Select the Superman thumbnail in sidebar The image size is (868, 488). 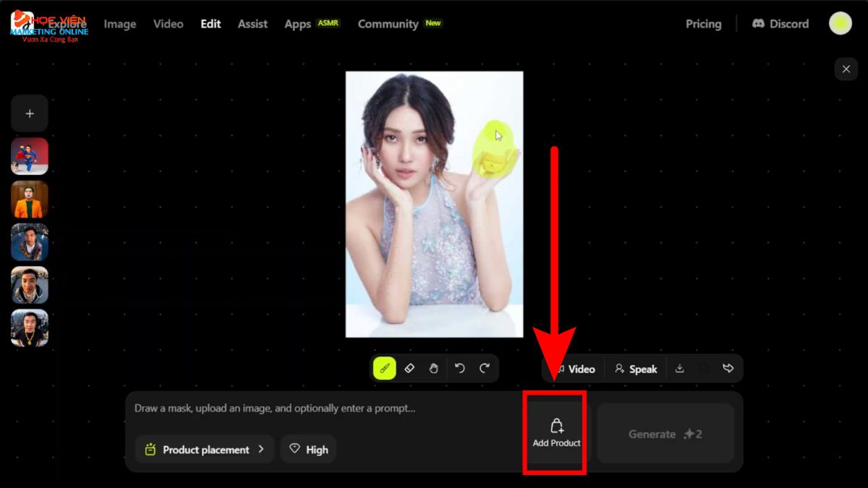(30, 156)
